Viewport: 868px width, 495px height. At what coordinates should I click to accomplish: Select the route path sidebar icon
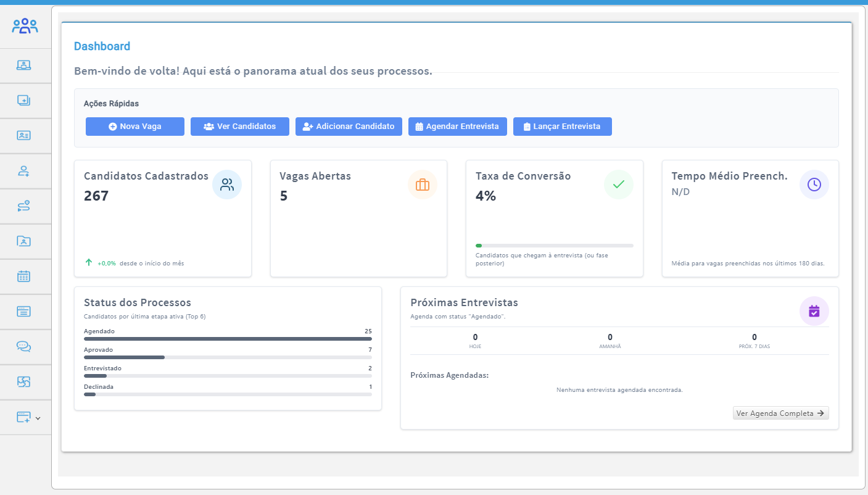[24, 206]
